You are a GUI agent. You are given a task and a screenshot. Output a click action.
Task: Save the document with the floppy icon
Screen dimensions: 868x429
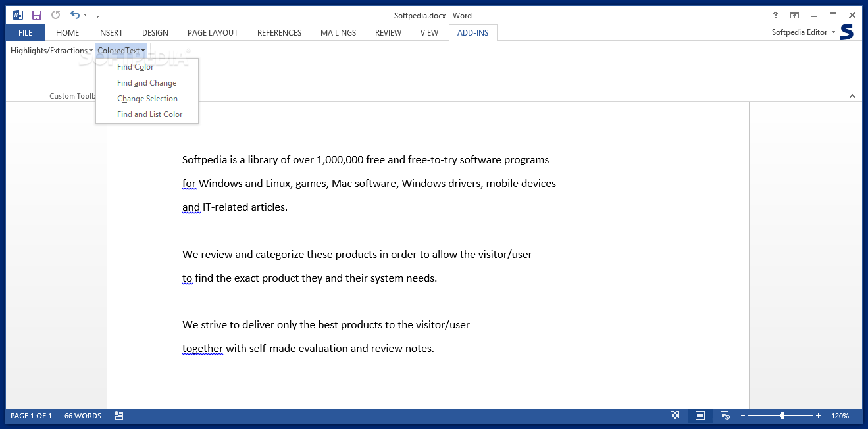[x=37, y=15]
